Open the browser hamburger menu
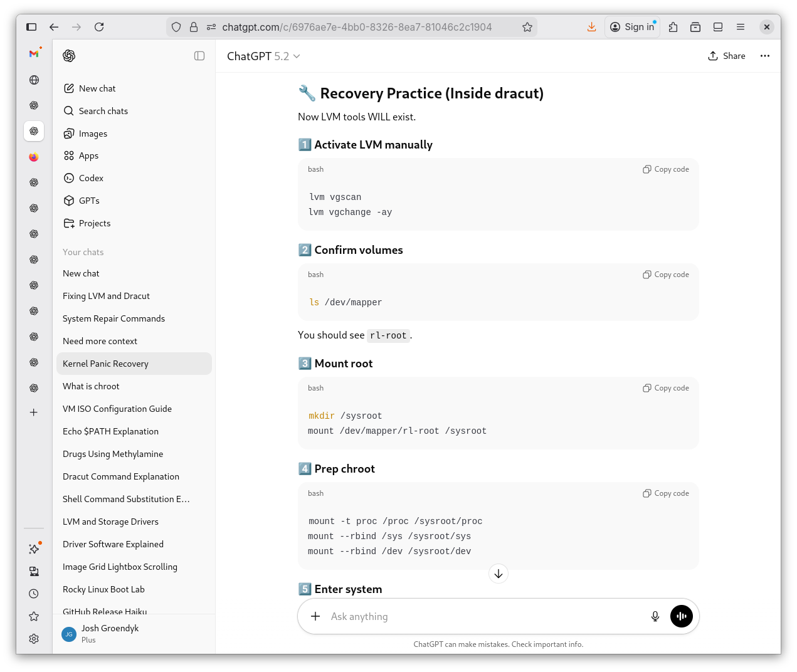Viewport: 797px width, 672px height. (741, 27)
